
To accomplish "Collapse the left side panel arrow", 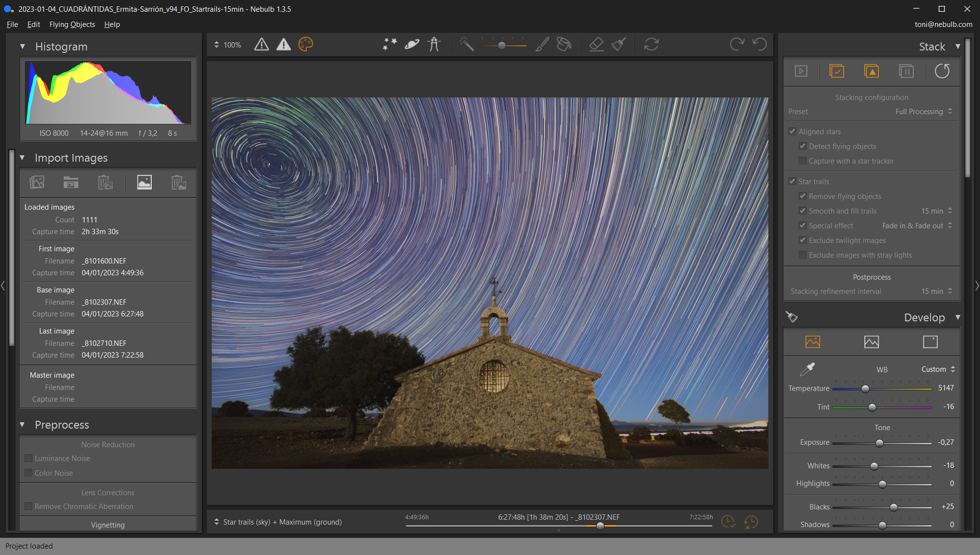I will click(3, 286).
